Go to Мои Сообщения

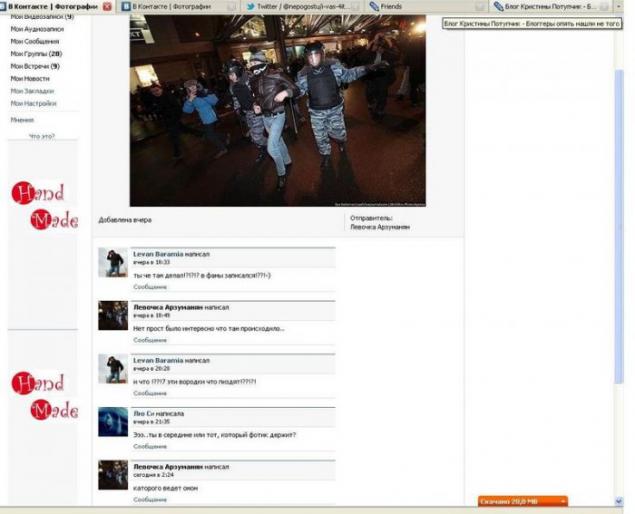[x=34, y=41]
